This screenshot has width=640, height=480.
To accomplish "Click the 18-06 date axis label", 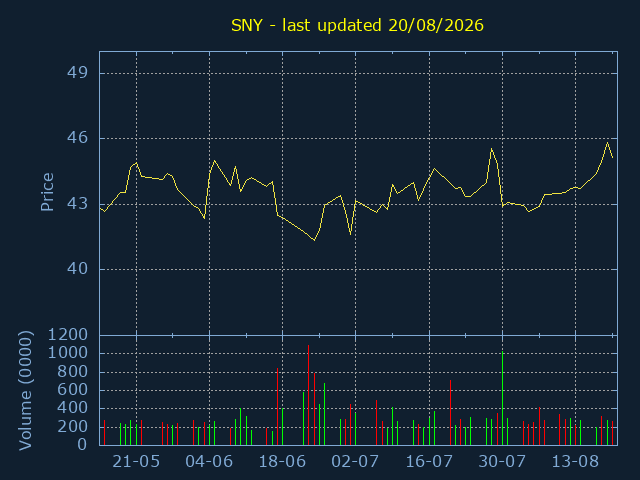I will tap(282, 462).
